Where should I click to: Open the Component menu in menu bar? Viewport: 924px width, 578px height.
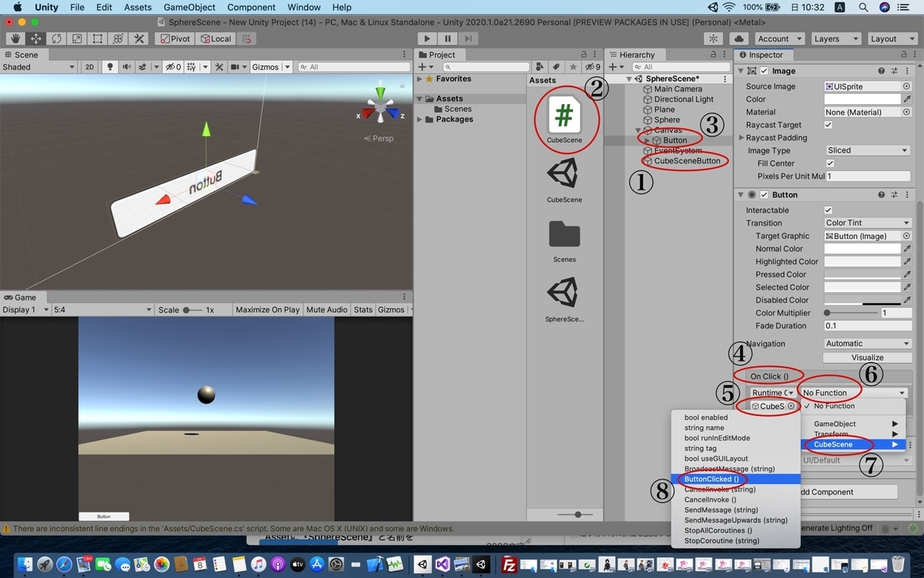click(x=252, y=7)
